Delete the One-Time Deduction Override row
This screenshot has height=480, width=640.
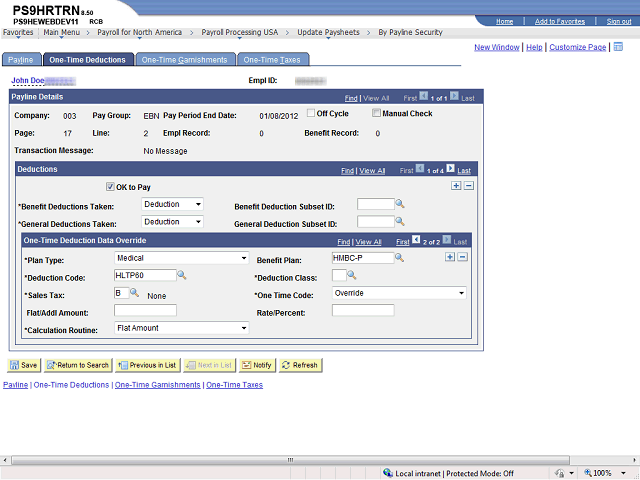click(462, 257)
